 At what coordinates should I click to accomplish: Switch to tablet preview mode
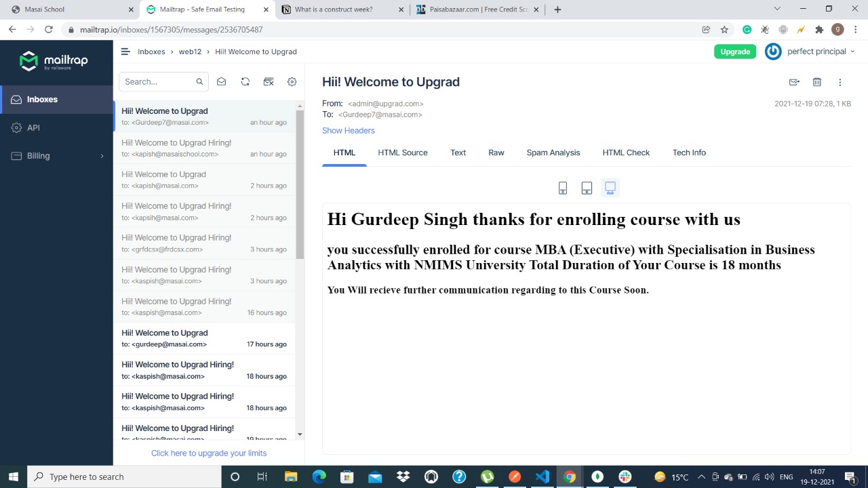pos(586,188)
